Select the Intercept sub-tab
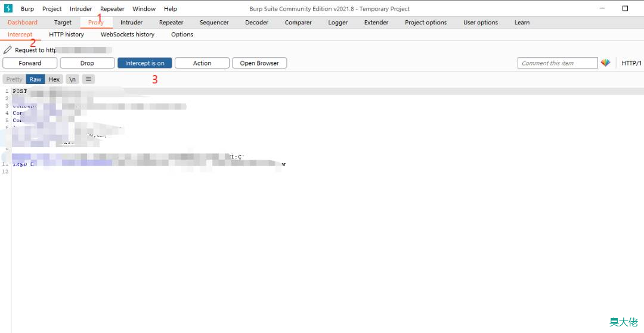This screenshot has width=644, height=333. tap(20, 35)
